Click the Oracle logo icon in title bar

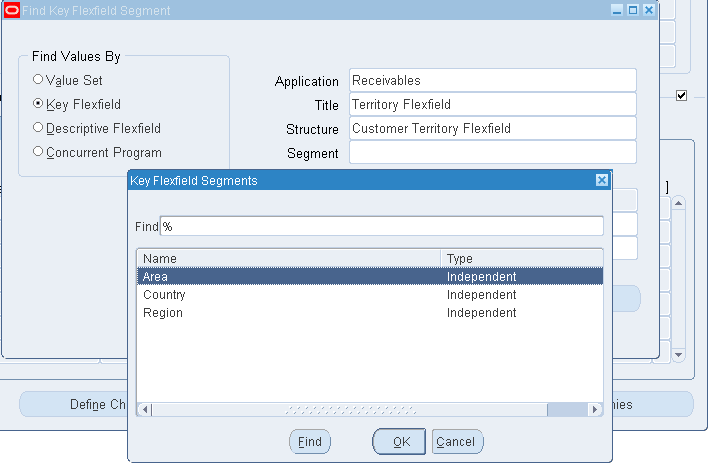coord(11,10)
